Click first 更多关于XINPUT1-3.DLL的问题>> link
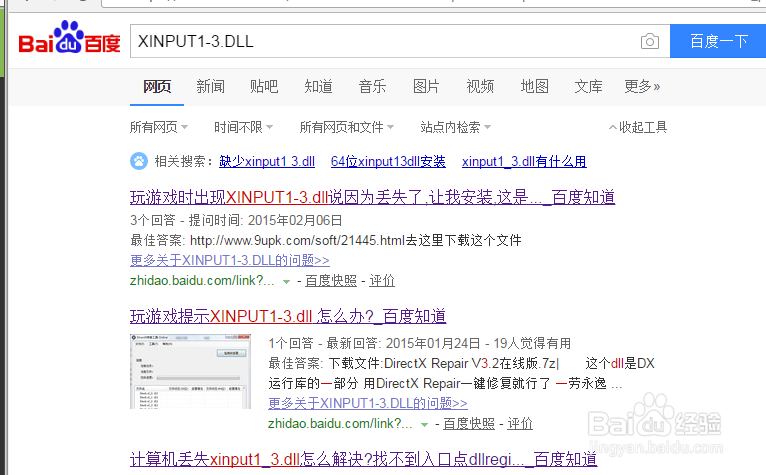 (x=230, y=260)
